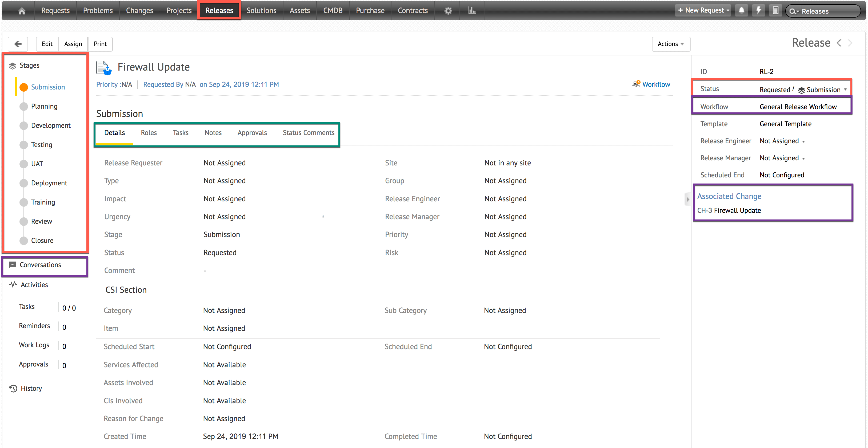Screen dimensions: 868x448
Task: Select the Deployment stage
Action: point(49,183)
